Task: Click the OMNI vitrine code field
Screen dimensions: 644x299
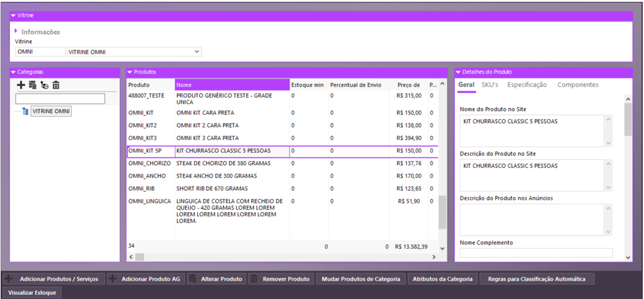Action: pos(40,52)
